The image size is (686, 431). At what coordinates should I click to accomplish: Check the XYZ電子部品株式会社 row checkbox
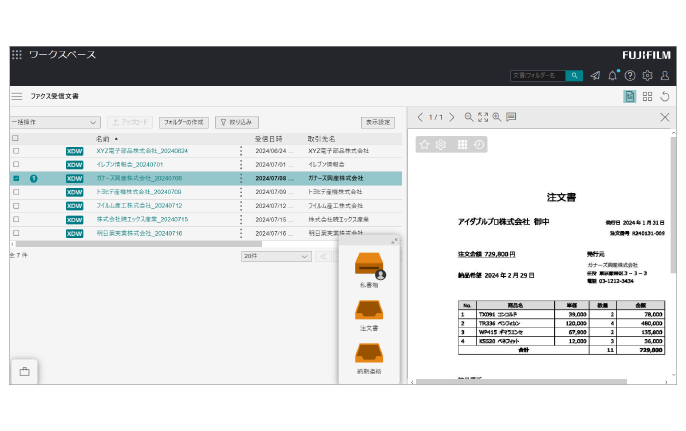(x=16, y=151)
